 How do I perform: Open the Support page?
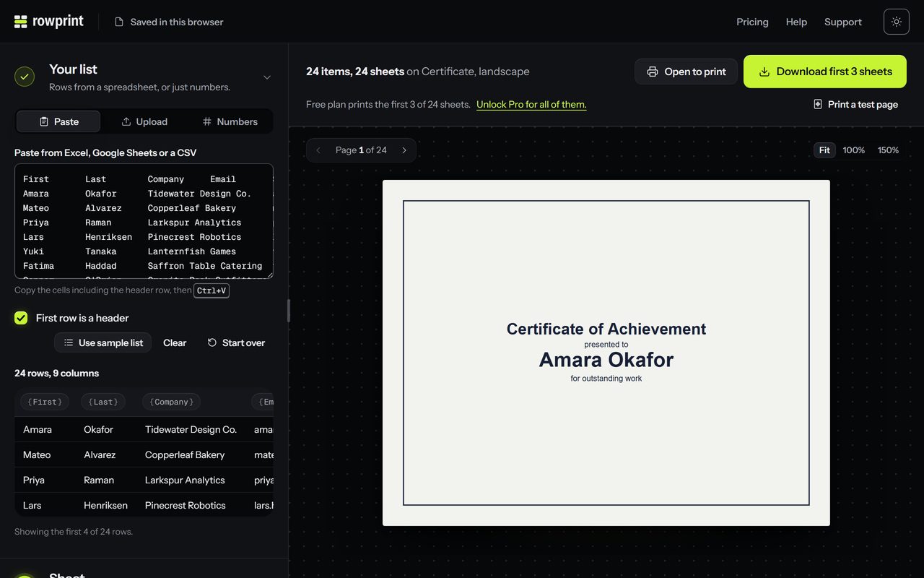pyautogui.click(x=843, y=22)
